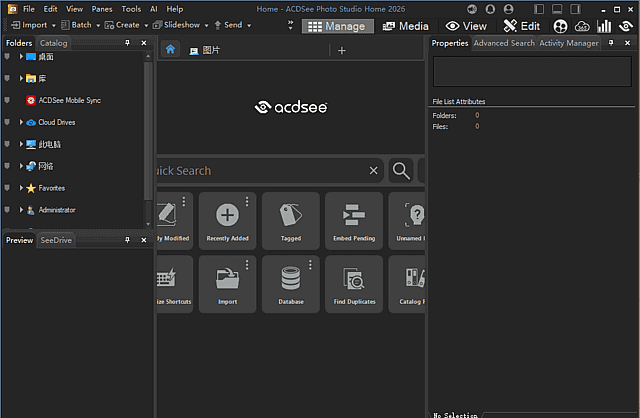Toggle the right panel layout icon
The height and width of the screenshot is (418, 640).
[576, 9]
